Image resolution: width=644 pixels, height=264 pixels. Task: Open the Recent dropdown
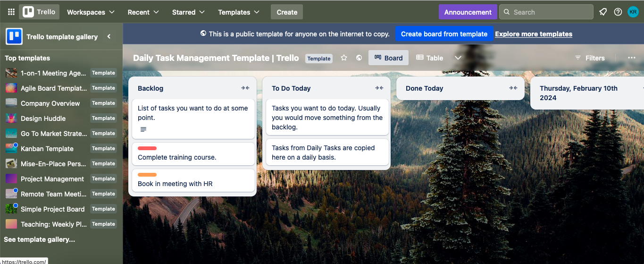(x=143, y=12)
